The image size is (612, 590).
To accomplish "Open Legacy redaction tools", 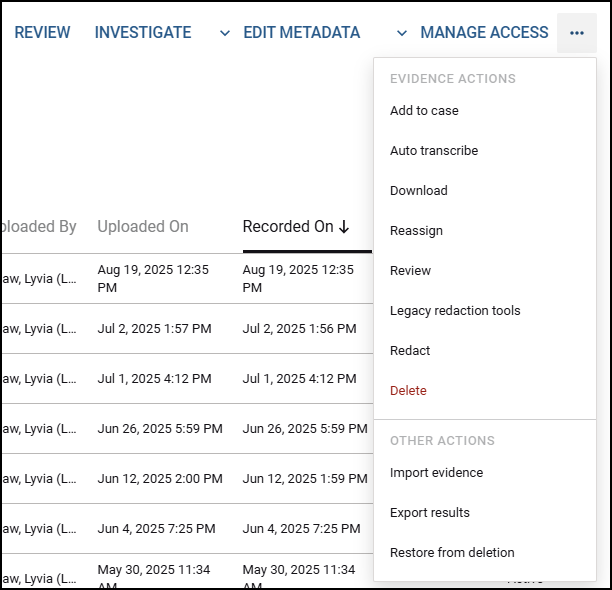I will tap(455, 311).
